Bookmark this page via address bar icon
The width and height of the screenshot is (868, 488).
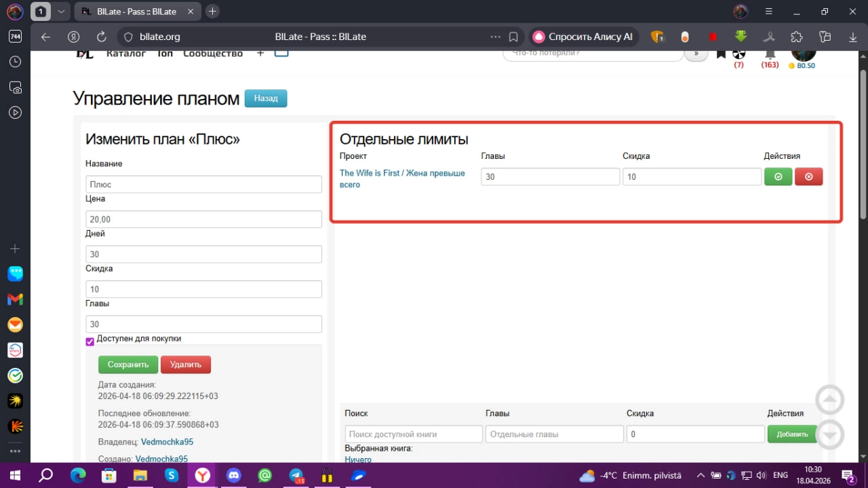pos(514,37)
